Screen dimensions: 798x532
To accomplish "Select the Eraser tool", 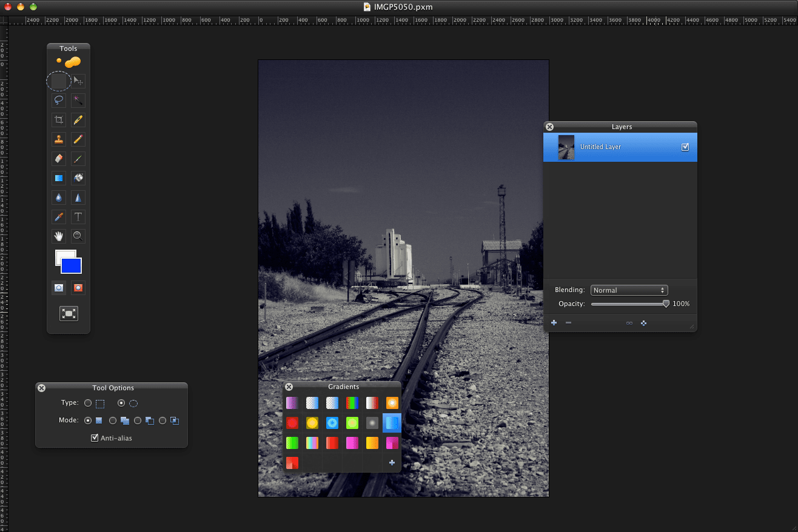I will (x=59, y=158).
